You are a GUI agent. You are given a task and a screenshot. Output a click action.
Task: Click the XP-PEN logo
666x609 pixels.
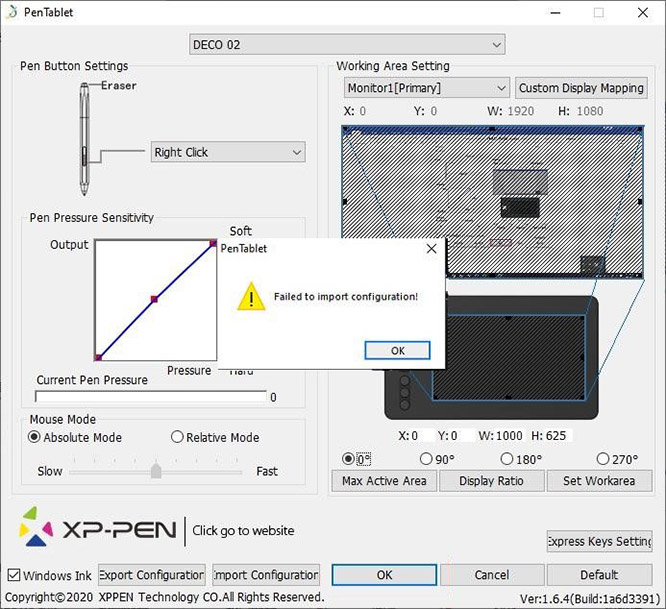98,527
